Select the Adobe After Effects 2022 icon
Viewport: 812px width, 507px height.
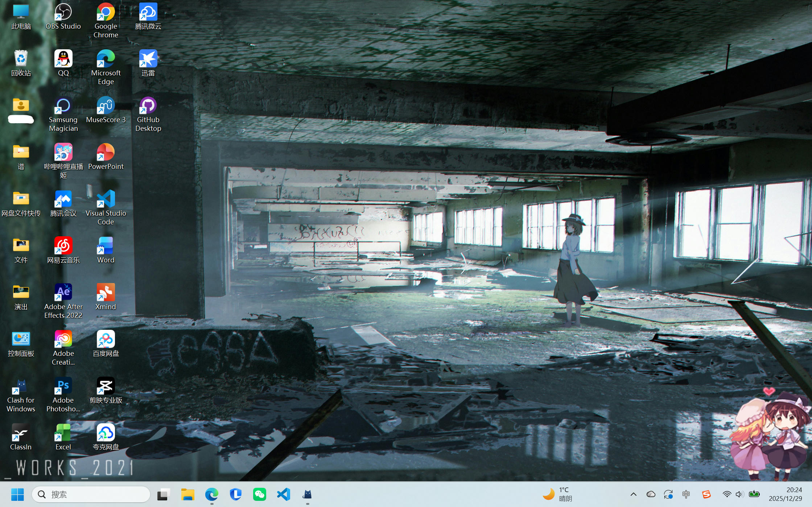tap(63, 293)
